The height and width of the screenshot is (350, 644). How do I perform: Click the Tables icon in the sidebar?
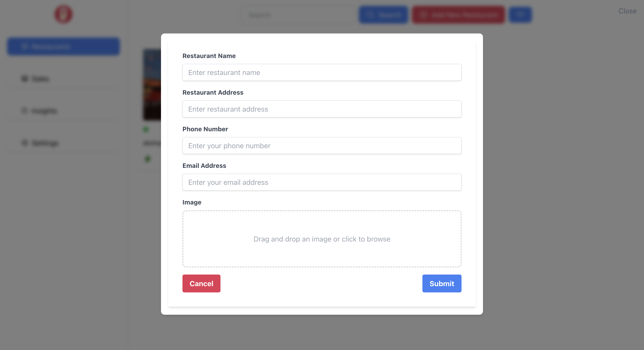point(24,79)
